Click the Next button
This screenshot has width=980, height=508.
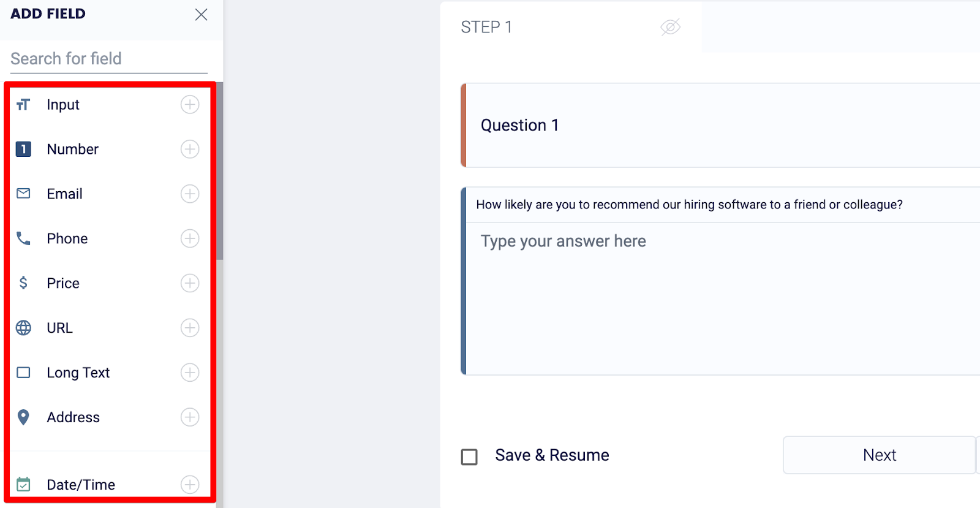(878, 455)
